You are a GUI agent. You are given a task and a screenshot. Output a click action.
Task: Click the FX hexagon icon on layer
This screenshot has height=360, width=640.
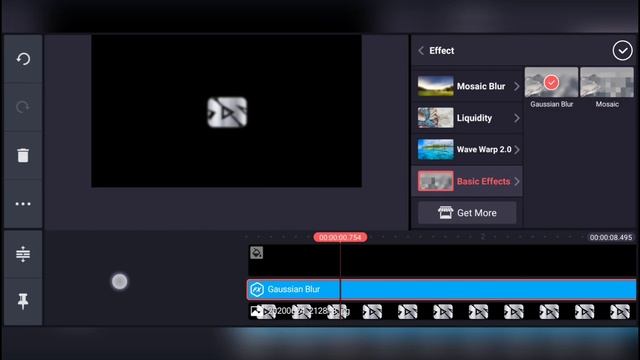click(257, 289)
